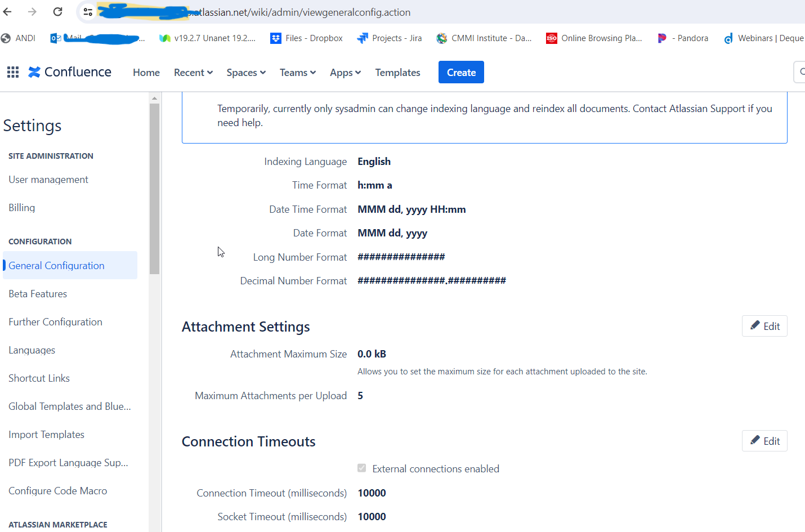Open Import Templates in the sidebar
805x532 pixels.
pos(47,435)
